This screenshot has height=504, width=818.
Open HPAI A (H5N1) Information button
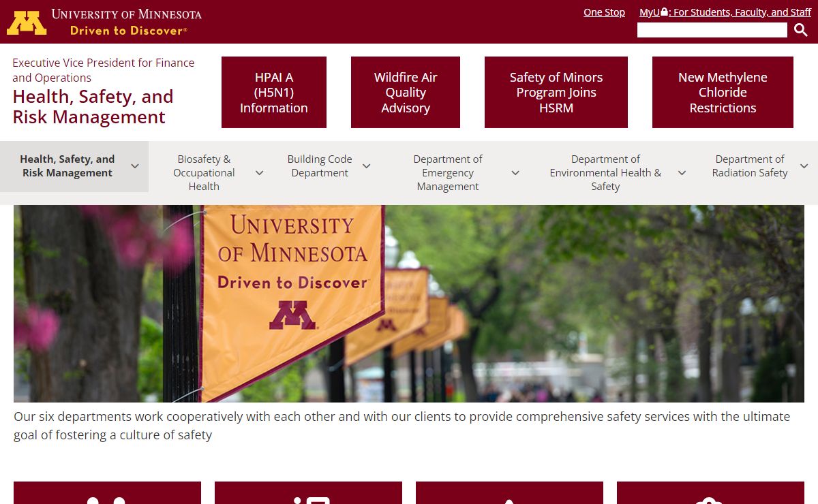click(274, 93)
